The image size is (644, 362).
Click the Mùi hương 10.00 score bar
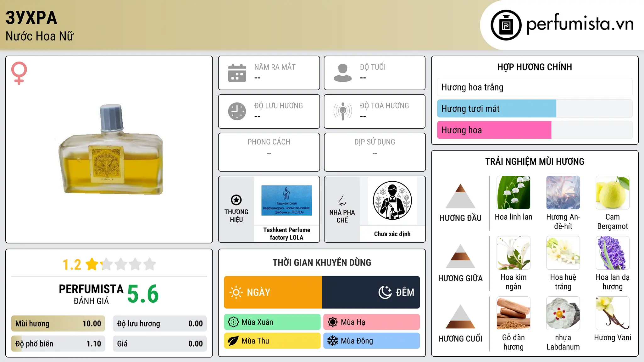[58, 324]
